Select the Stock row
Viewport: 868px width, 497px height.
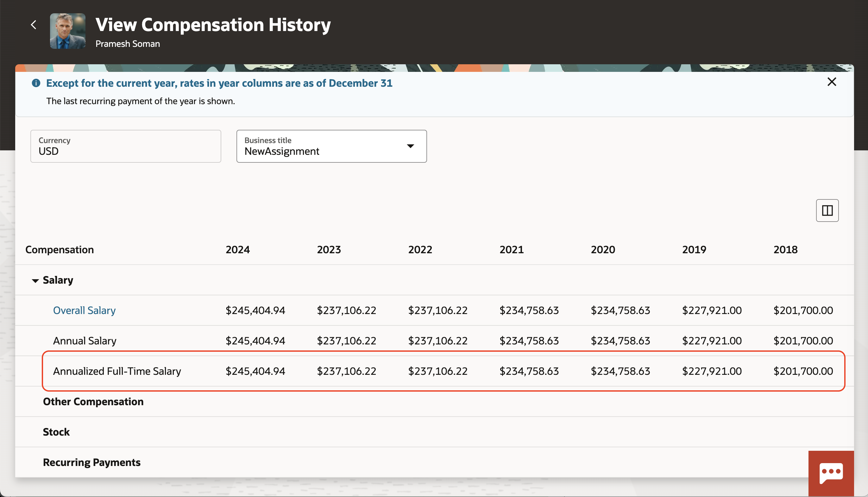pyautogui.click(x=56, y=432)
